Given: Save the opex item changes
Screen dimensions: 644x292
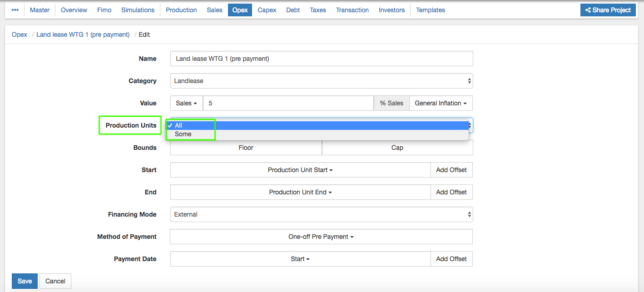Looking at the screenshot, I should [25, 281].
